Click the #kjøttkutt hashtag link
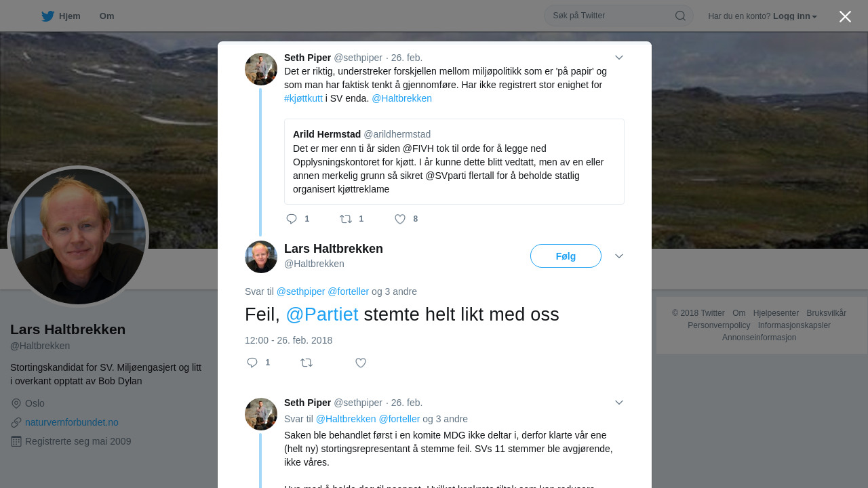 pyautogui.click(x=303, y=98)
